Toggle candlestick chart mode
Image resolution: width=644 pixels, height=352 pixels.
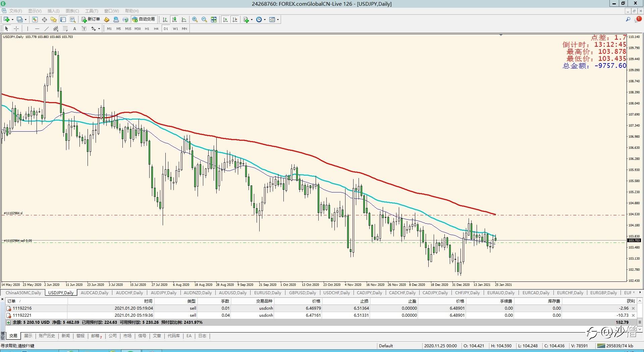point(174,19)
